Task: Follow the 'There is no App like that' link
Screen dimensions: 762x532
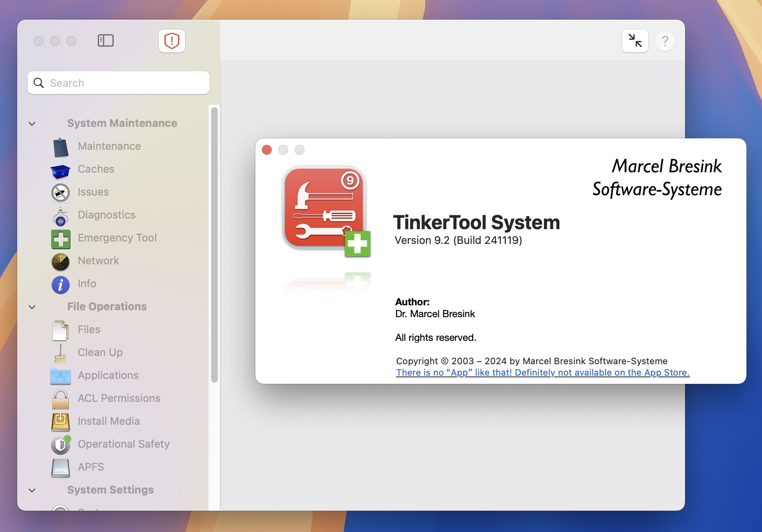Action: (x=543, y=372)
